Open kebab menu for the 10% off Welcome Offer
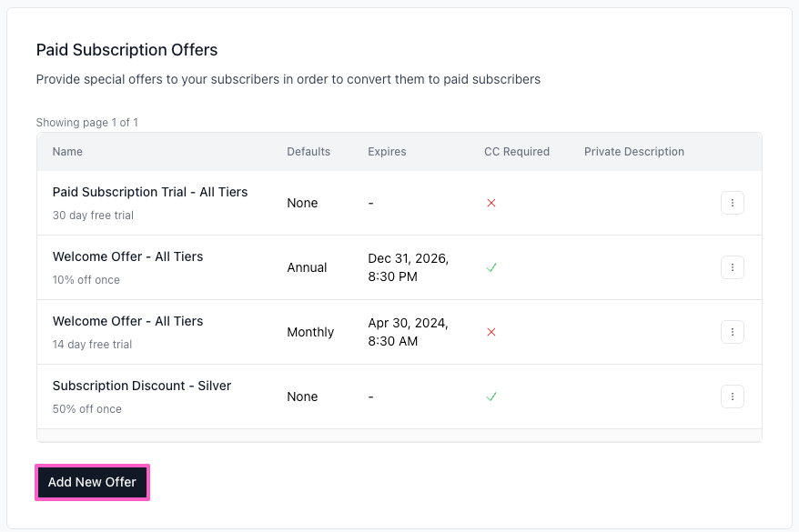Image resolution: width=799 pixels, height=532 pixels. pos(732,267)
